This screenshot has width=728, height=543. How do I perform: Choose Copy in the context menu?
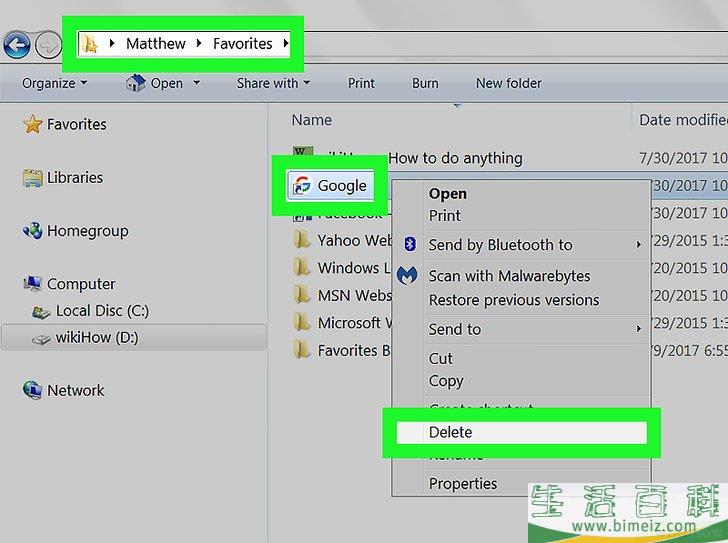(x=446, y=381)
